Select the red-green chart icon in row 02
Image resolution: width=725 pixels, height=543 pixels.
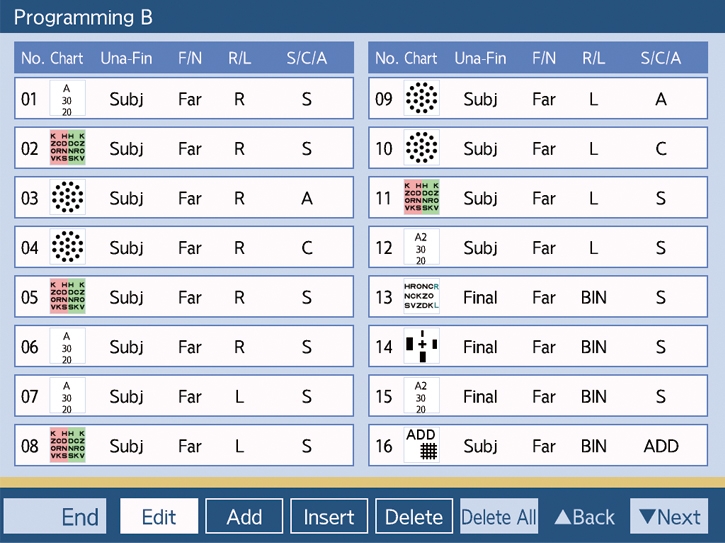click(x=67, y=149)
